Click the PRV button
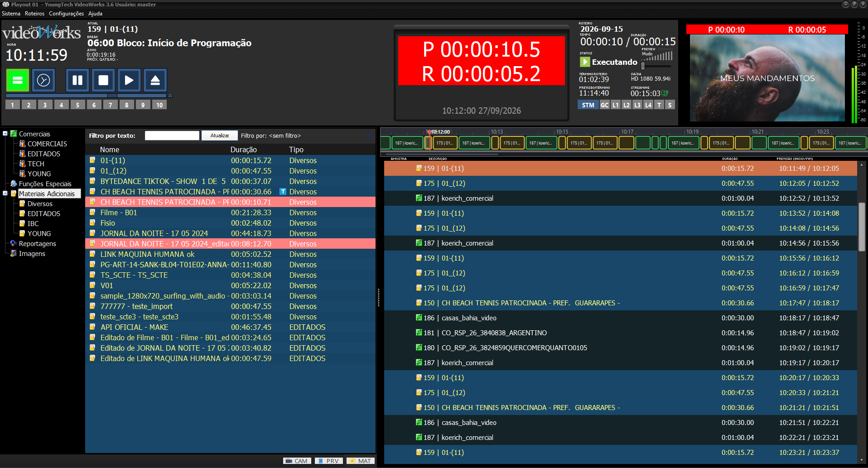The image size is (868, 468). pyautogui.click(x=328, y=461)
